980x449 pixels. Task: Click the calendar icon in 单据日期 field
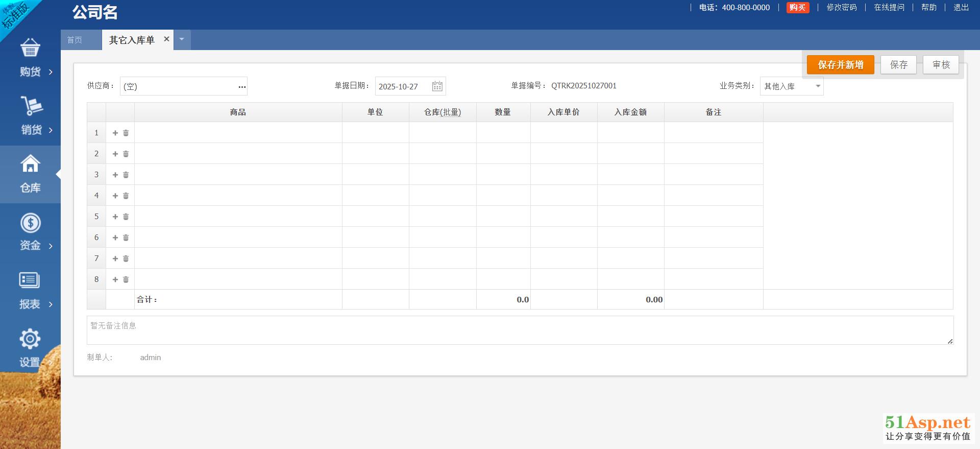(437, 86)
